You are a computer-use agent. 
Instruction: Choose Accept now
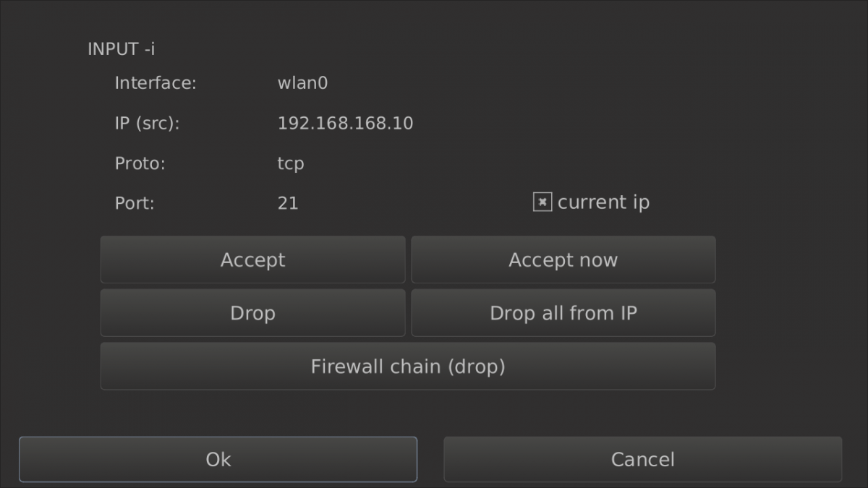(x=563, y=260)
